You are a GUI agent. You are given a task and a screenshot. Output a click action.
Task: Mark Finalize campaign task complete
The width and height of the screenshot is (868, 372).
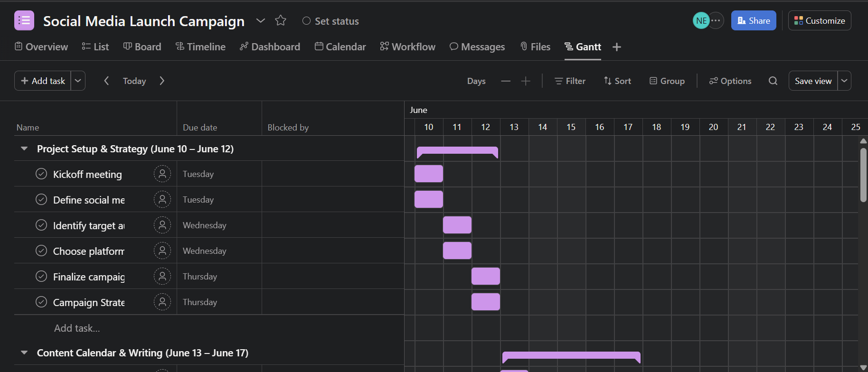pos(41,276)
